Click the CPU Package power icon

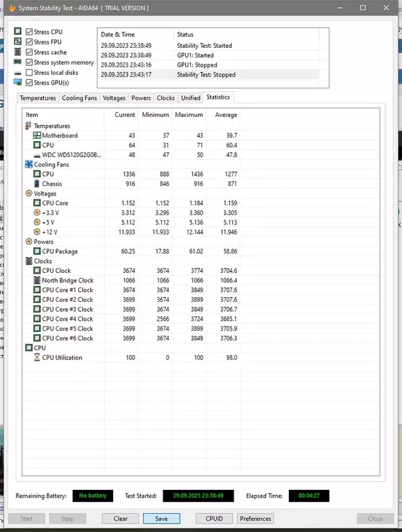[36, 251]
